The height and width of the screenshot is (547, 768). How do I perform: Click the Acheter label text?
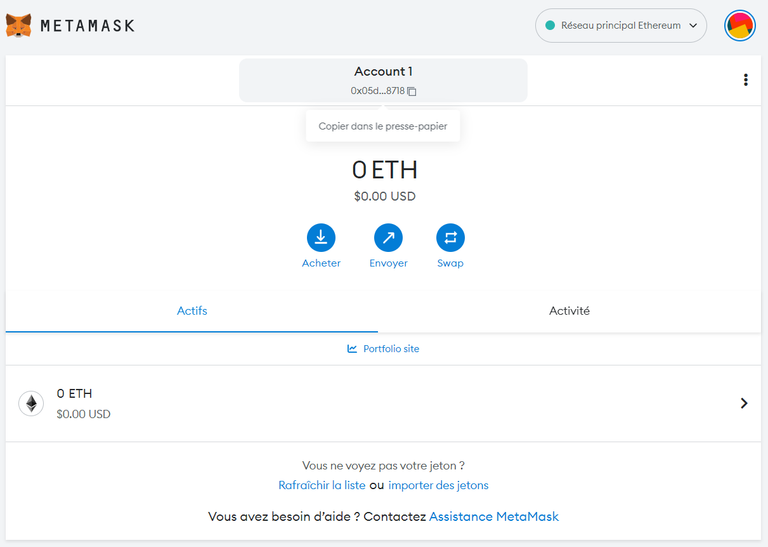321,263
